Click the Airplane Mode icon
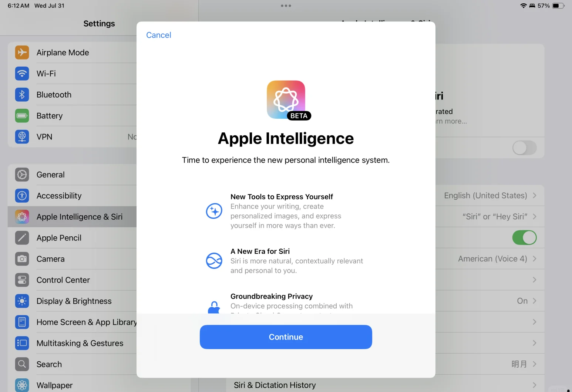Viewport: 572px width, 392px height. 22,53
